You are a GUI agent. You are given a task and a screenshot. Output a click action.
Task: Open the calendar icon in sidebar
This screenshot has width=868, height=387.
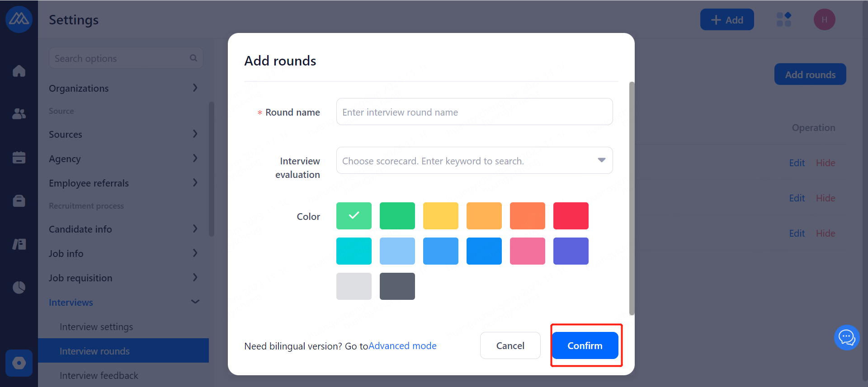tap(19, 157)
